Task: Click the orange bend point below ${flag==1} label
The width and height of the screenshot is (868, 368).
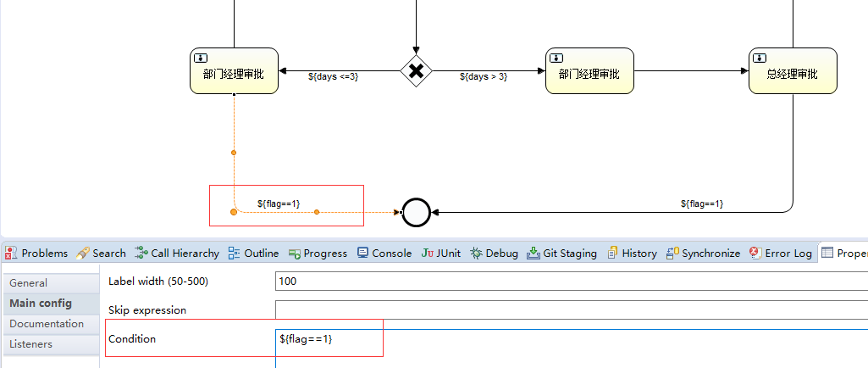Action: point(317,212)
